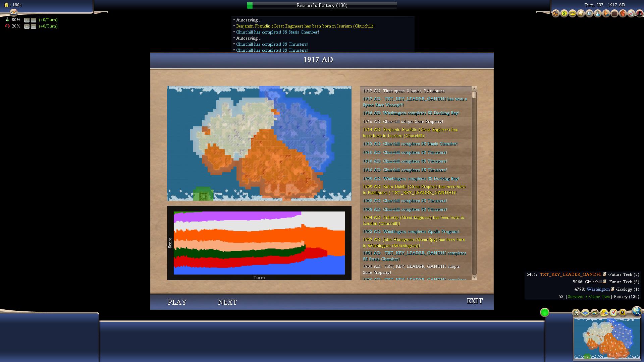Toggle the score display checkmark button
The height and width of the screenshot is (362, 644).
[613, 313]
